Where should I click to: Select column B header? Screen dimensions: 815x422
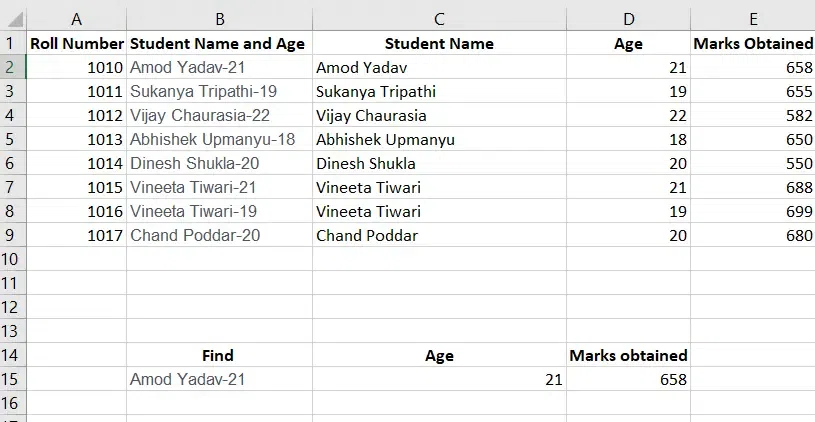[x=219, y=19]
